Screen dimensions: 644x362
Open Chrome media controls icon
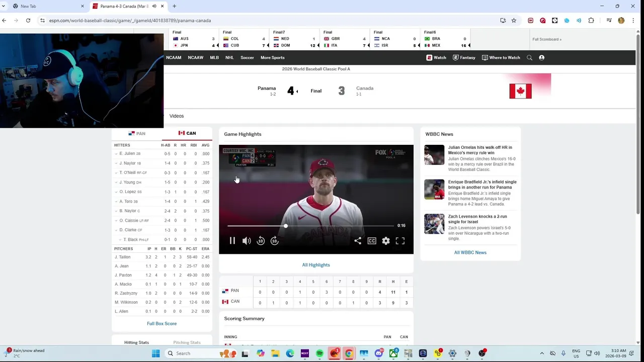pos(609,21)
